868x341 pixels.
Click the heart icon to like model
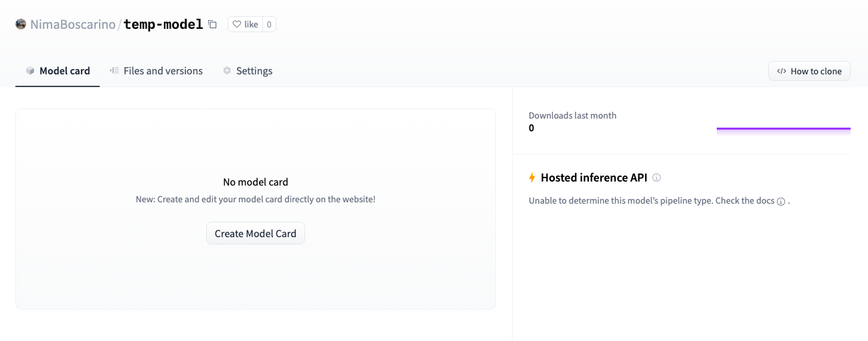coord(236,25)
